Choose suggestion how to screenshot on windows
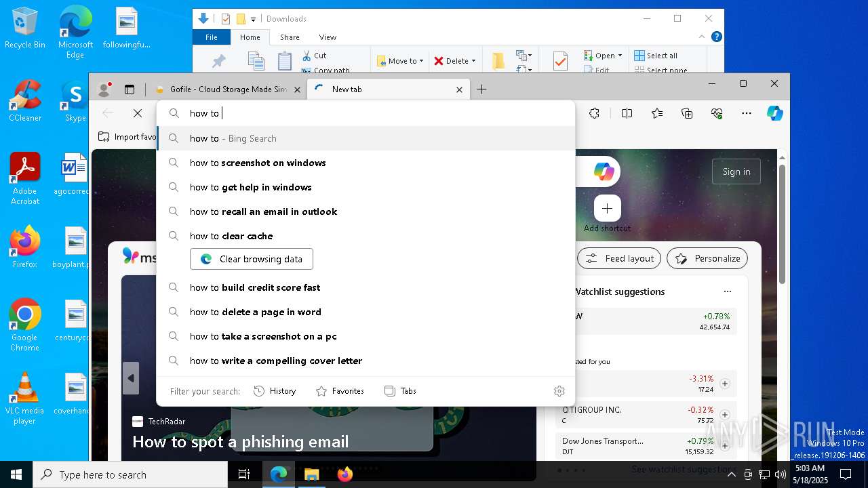The image size is (868, 488). point(366,163)
